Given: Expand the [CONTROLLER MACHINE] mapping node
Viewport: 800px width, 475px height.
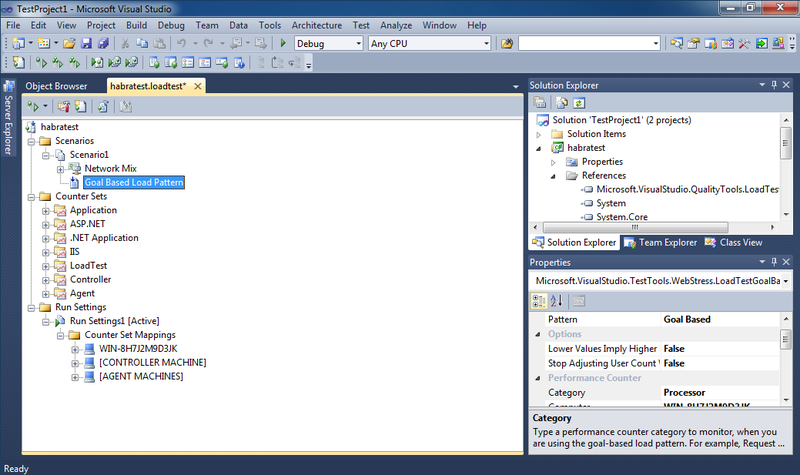Looking at the screenshot, I should click(x=76, y=363).
